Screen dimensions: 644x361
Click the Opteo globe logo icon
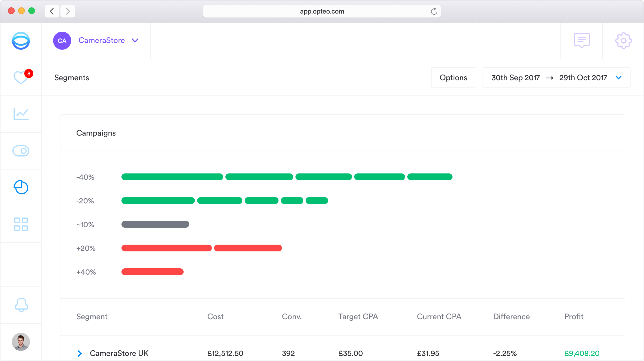[21, 41]
